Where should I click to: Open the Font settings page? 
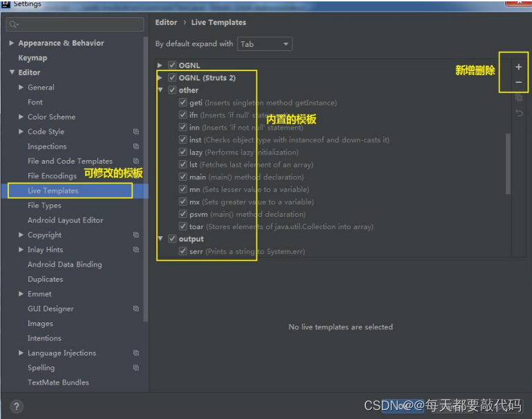click(35, 102)
